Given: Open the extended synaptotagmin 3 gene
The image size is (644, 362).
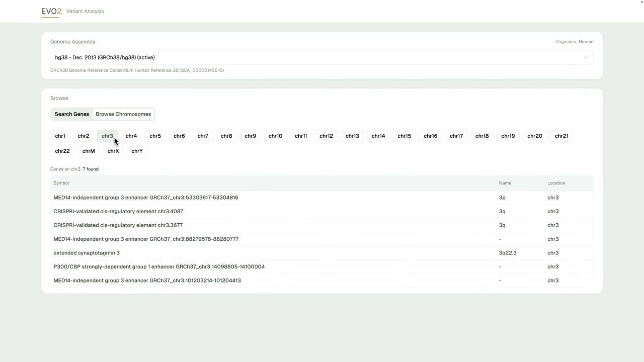Looking at the screenshot, I should coord(322,253).
